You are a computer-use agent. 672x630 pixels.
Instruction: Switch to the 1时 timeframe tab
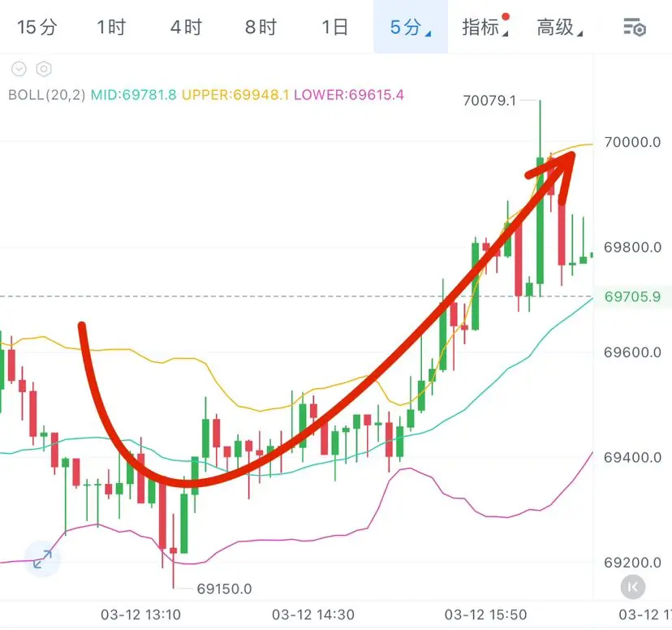(x=111, y=28)
